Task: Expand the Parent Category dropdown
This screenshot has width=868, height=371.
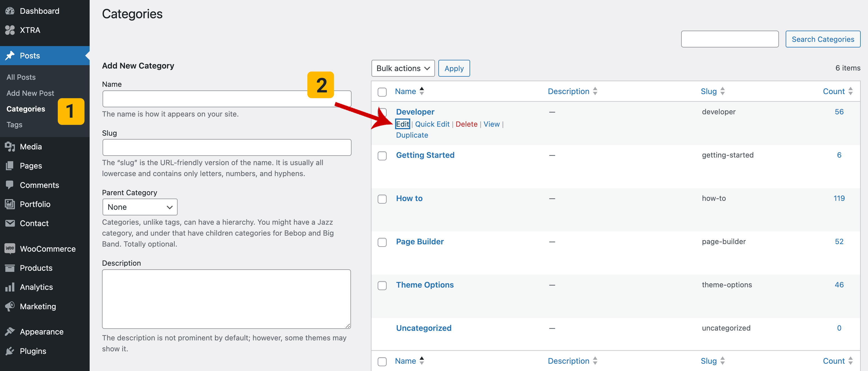Action: point(140,207)
